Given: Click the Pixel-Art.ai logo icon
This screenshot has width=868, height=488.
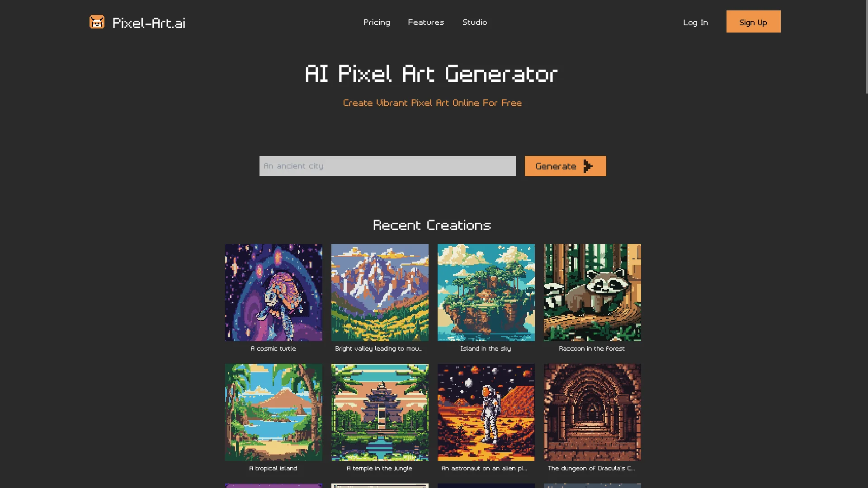Looking at the screenshot, I should pos(97,22).
